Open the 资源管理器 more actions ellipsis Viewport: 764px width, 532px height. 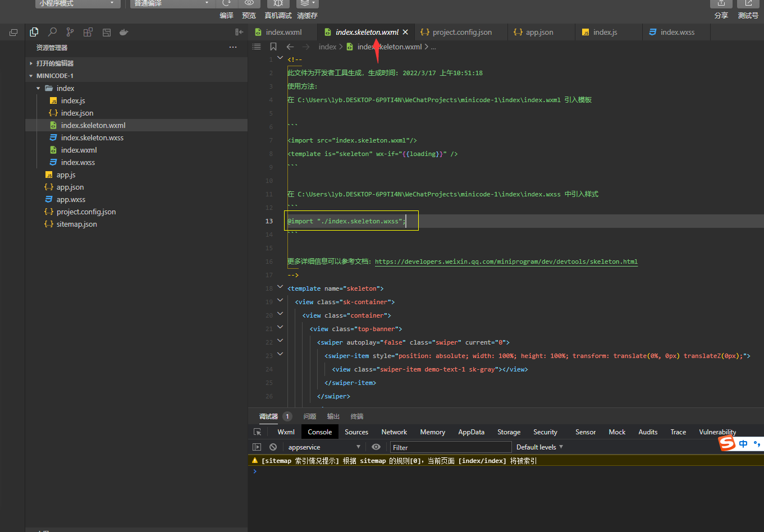tap(233, 48)
